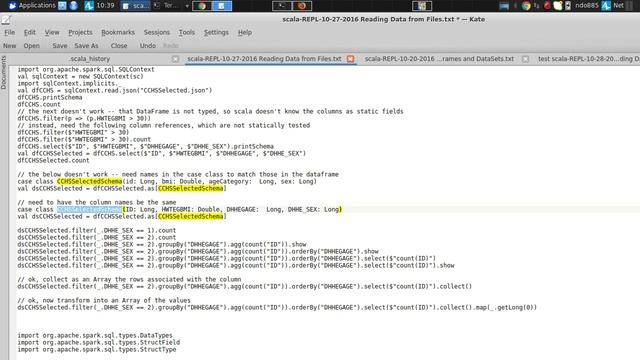Click the Close toolbar button
The height and width of the screenshot is (360, 640).
[x=119, y=46]
